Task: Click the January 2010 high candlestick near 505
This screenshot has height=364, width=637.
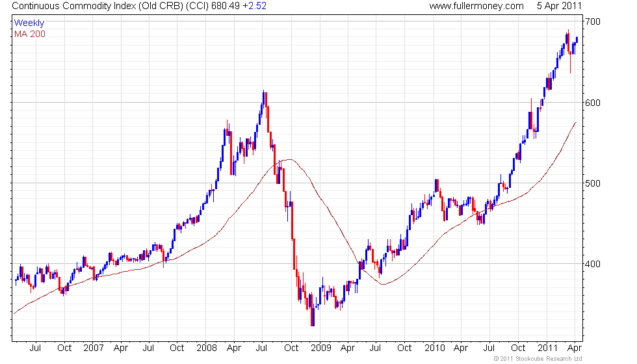Action: click(436, 186)
